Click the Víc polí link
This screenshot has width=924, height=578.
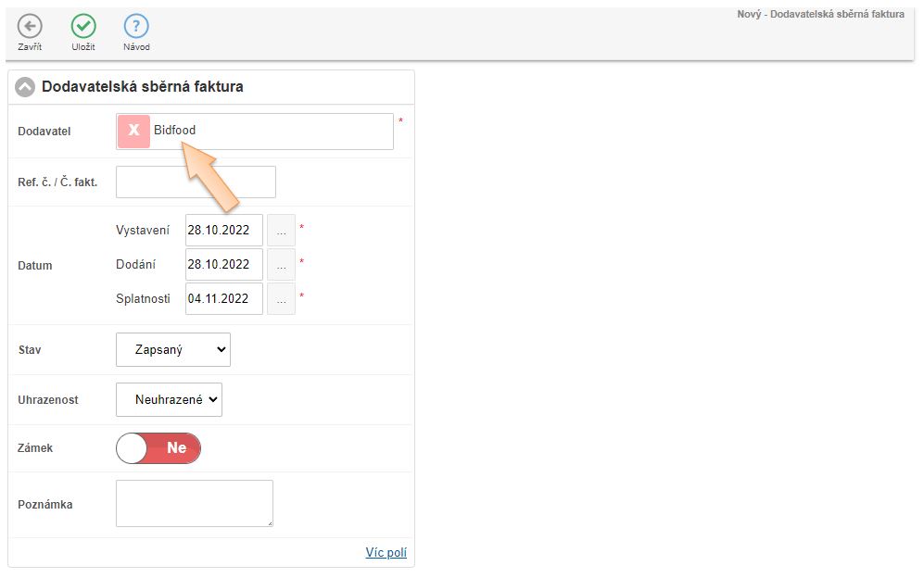(x=386, y=553)
